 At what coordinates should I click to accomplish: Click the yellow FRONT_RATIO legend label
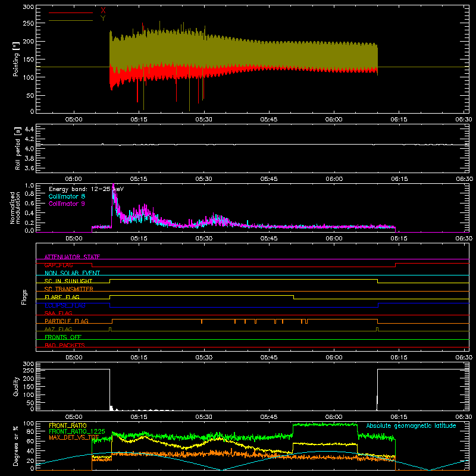pos(68,425)
